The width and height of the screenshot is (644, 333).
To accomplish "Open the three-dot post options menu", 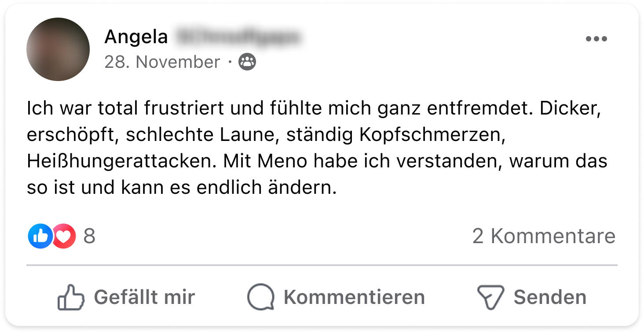I will click(x=596, y=39).
